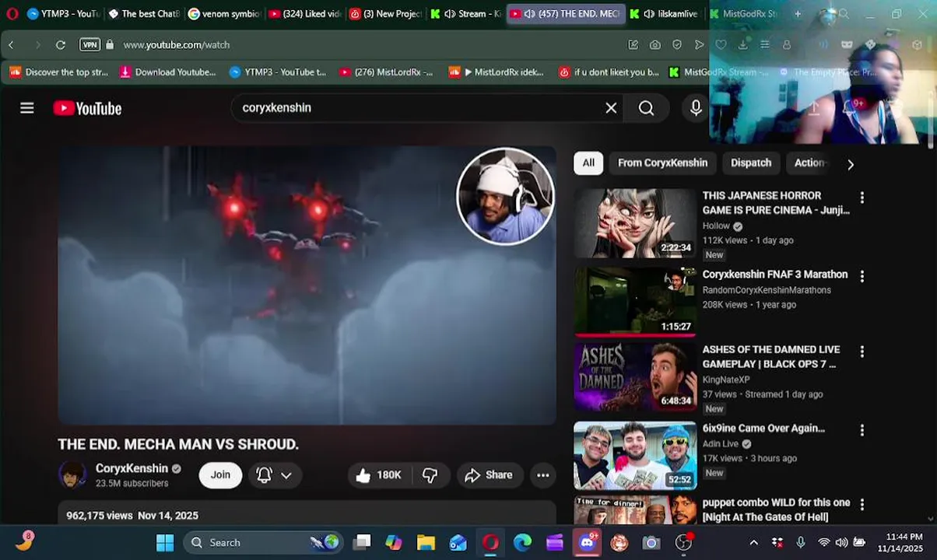937x560 pixels.
Task: Open (276) MistLordRx bookmark
Action: [386, 72]
